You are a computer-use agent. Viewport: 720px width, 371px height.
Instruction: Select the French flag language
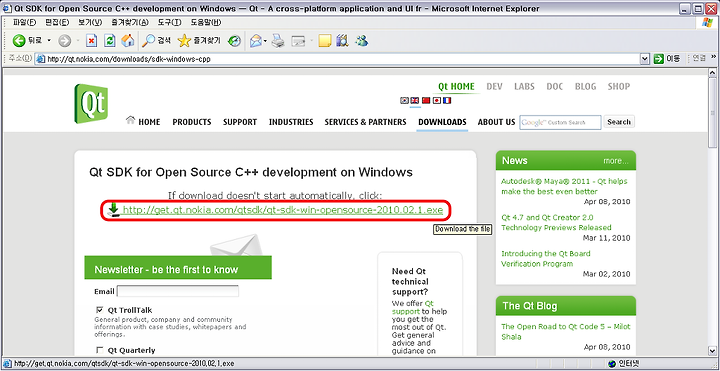[x=447, y=100]
